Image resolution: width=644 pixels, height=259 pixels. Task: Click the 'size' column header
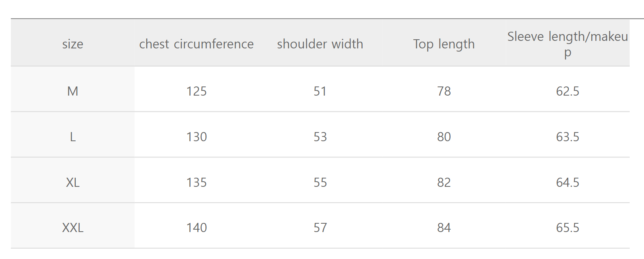(x=73, y=44)
